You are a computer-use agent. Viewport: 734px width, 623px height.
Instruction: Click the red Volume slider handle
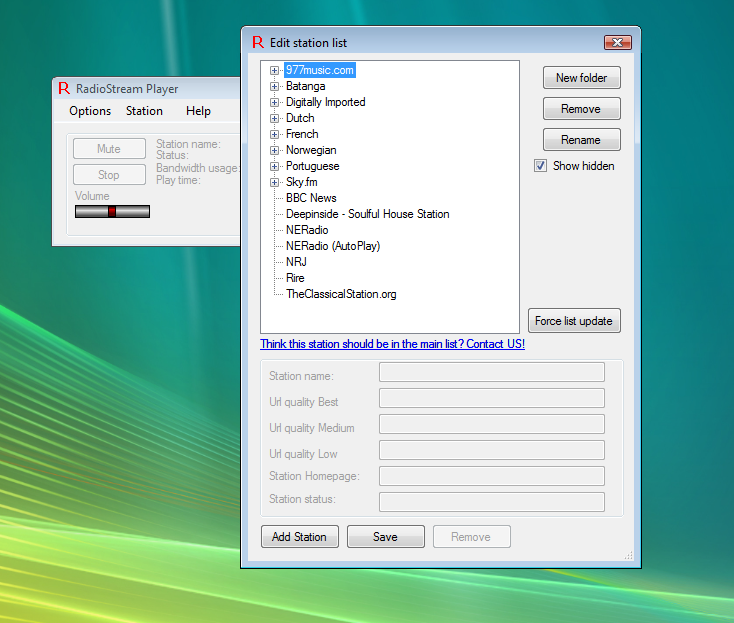pos(112,212)
